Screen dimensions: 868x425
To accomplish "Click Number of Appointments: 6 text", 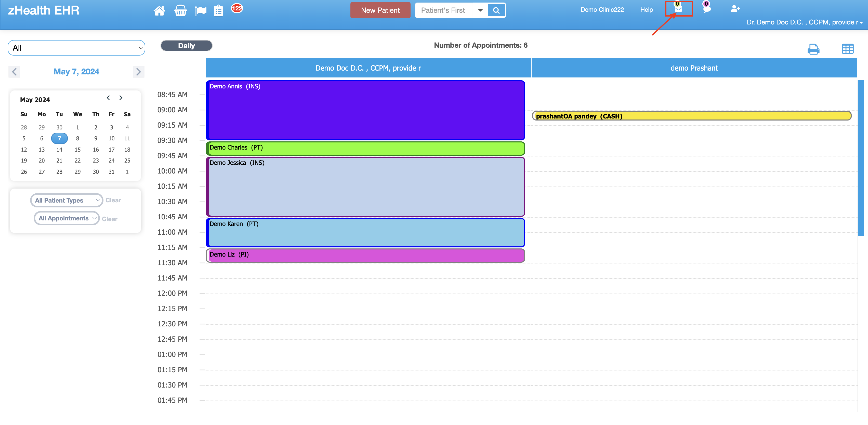I will (x=480, y=45).
